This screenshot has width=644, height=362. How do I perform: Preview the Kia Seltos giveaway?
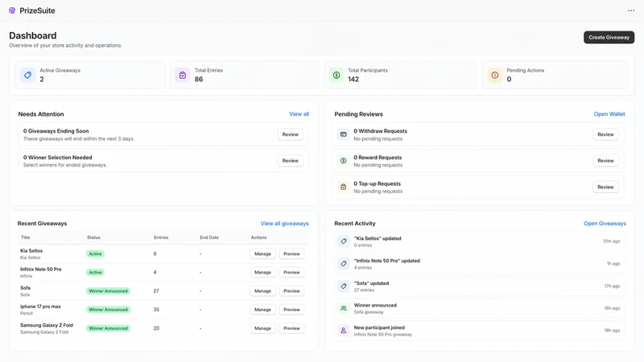(x=291, y=254)
